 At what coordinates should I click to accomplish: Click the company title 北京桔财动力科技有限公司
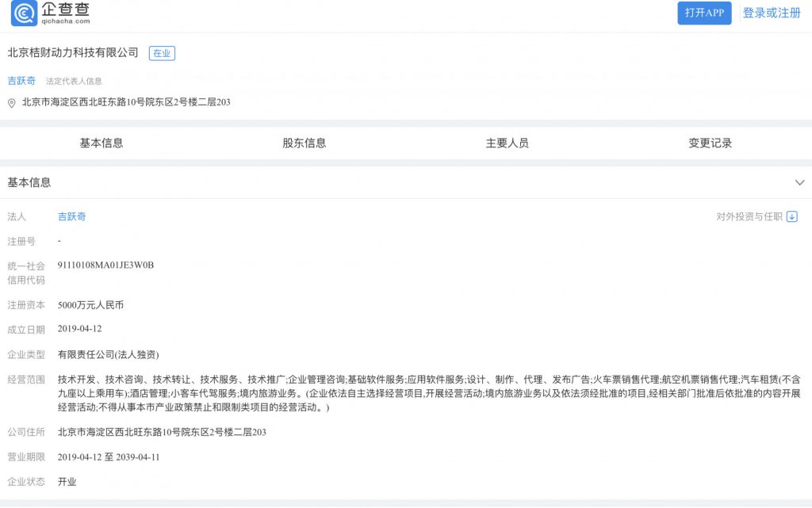(x=73, y=53)
